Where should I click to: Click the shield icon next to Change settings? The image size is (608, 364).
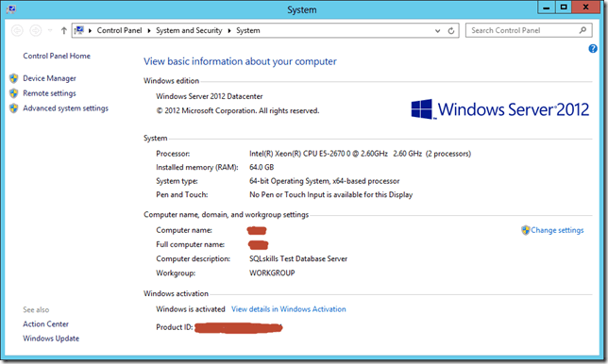click(526, 230)
